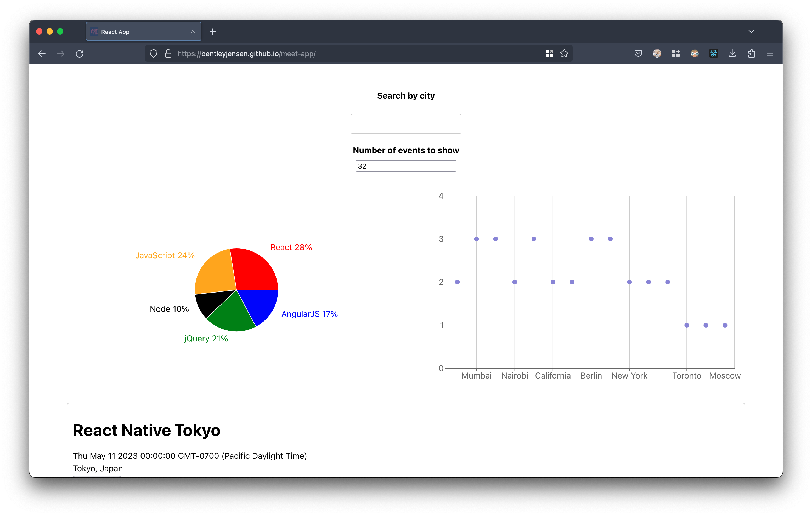Click the browser back arrow
Screen dimensions: 812x516
42,54
